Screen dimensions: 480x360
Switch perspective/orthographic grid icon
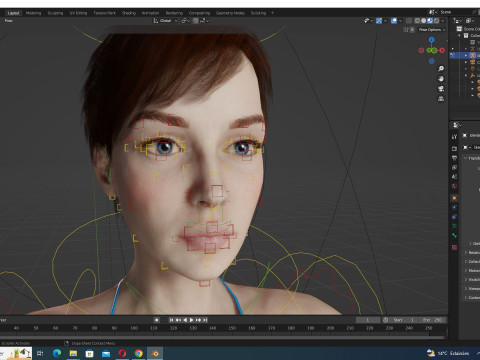click(441, 99)
